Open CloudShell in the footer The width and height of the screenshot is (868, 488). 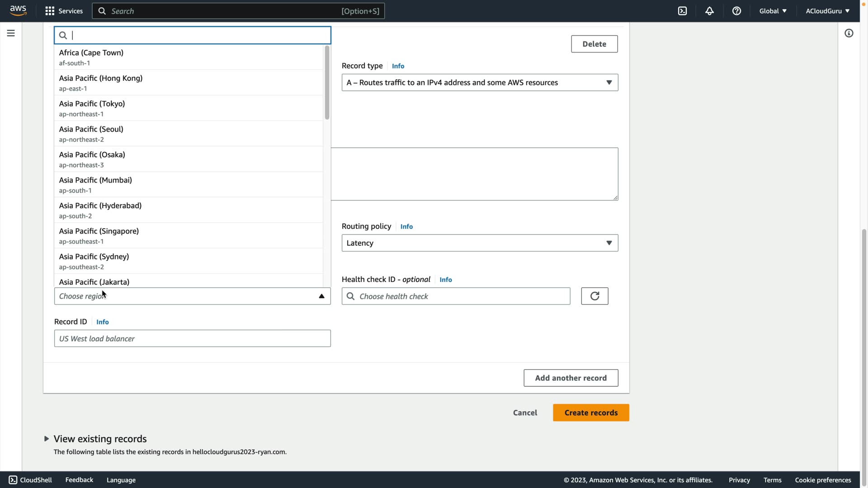30,480
